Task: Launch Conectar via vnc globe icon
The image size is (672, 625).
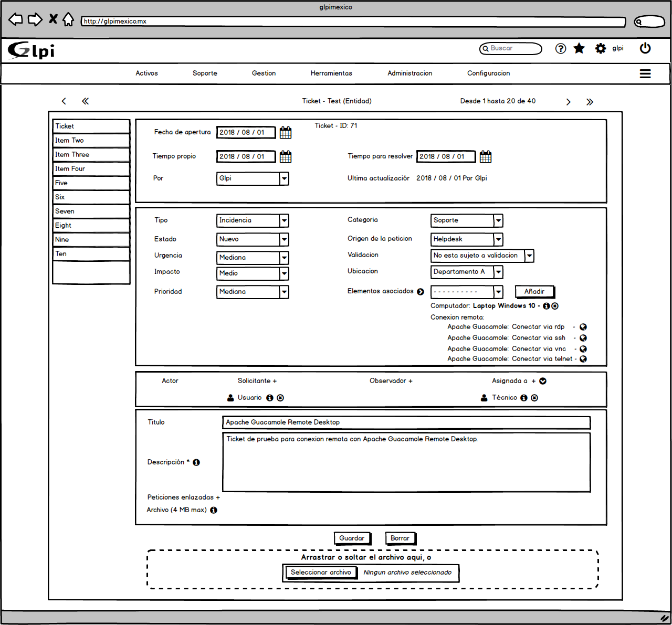Action: tap(583, 349)
